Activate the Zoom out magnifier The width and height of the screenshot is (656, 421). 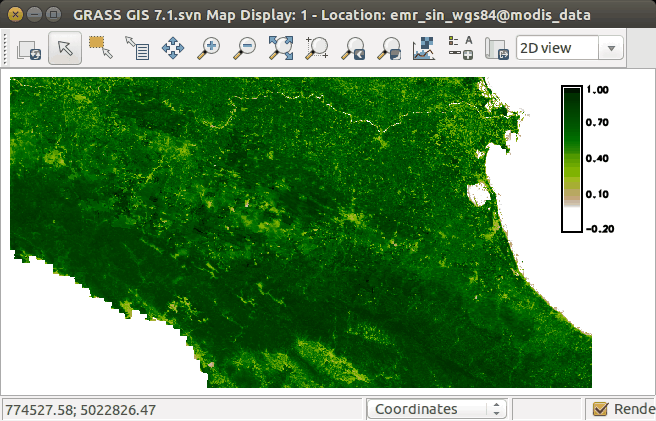coord(245,48)
